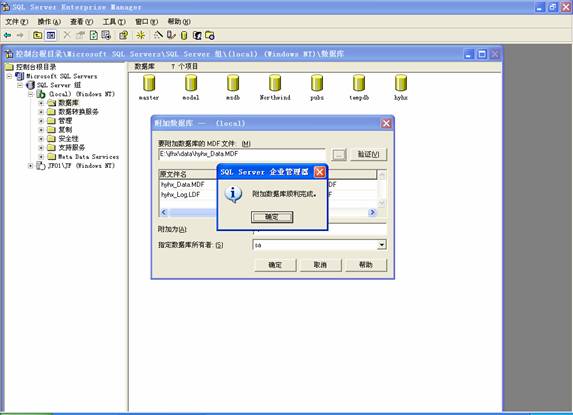The width and height of the screenshot is (573, 415).
Task: Click the New Database cylinder toolbar icon
Action: point(184,35)
